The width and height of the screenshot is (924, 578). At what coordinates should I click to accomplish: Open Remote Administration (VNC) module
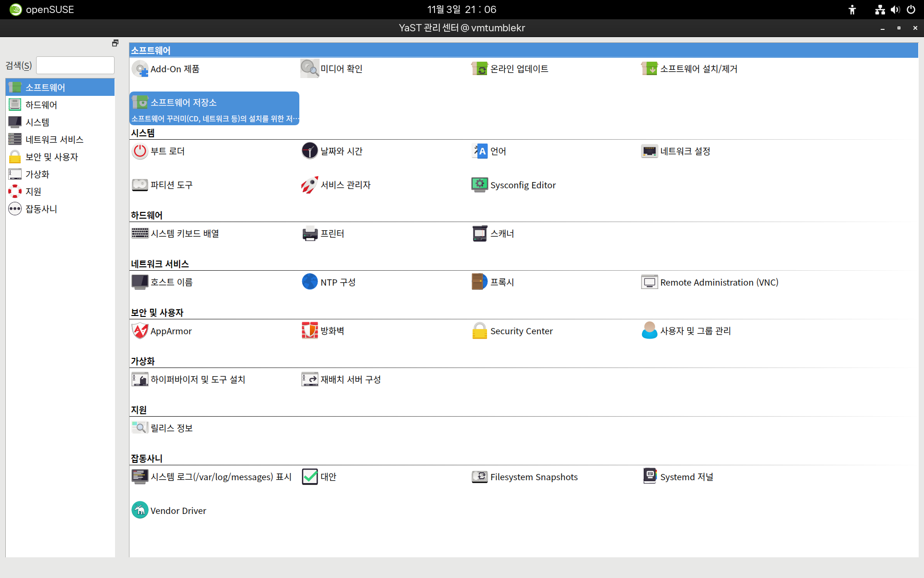[x=719, y=282]
